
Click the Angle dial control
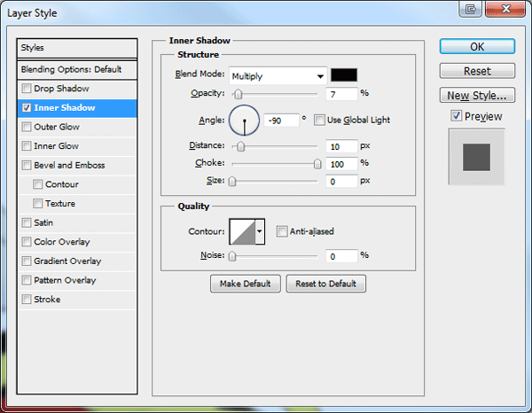[245, 121]
